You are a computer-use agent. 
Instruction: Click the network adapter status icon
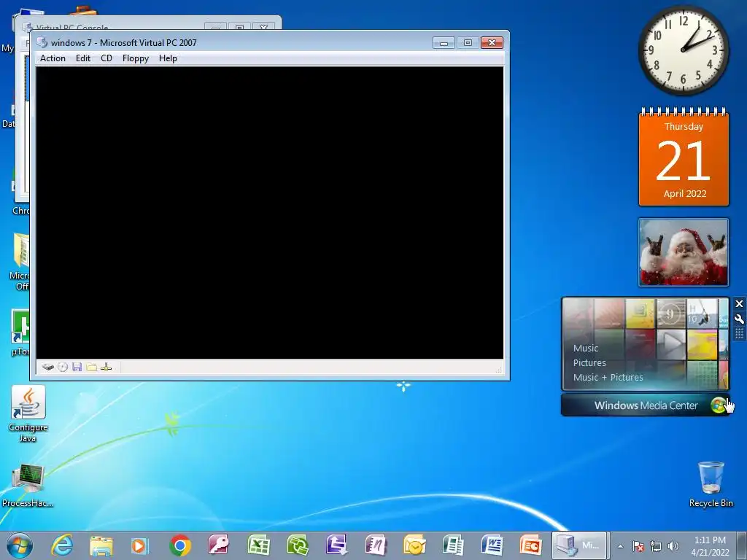[x=107, y=367]
